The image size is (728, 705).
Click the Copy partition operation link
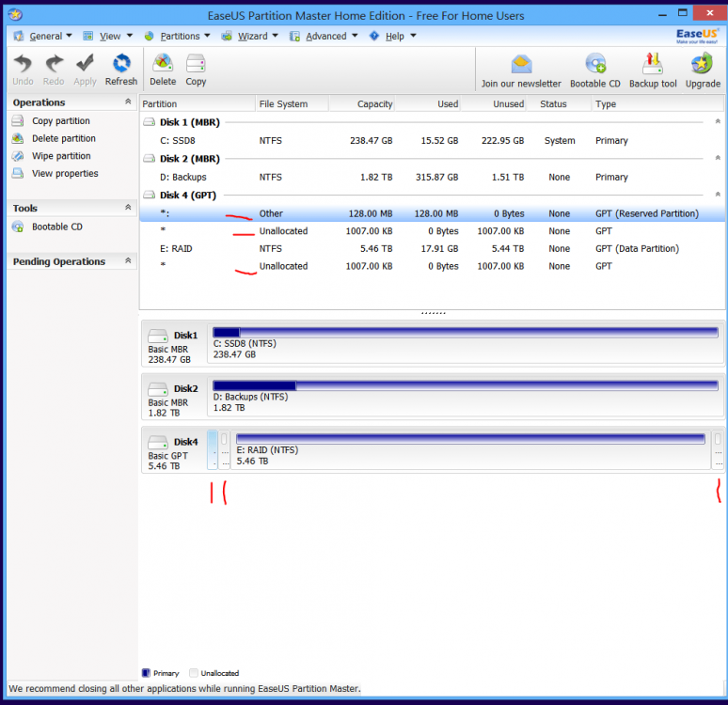pos(61,121)
